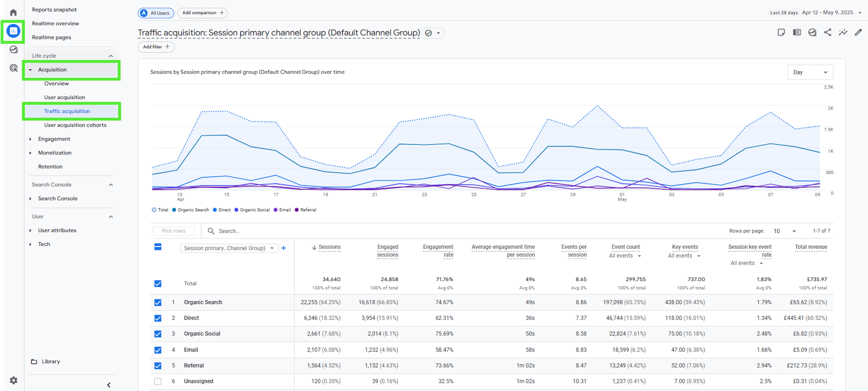Open the Rows per page dropdown
This screenshot has height=391, width=868.
[x=785, y=231]
